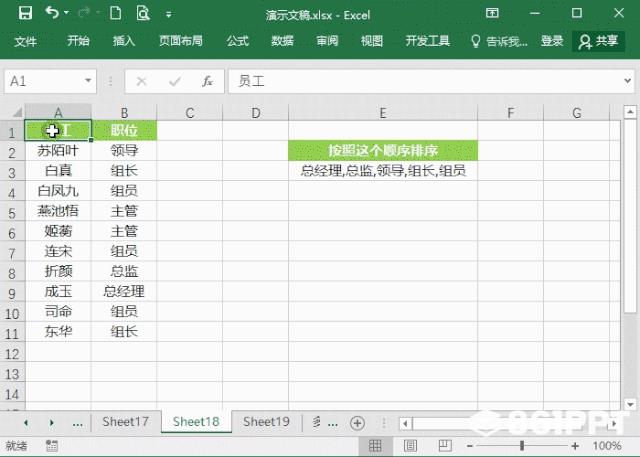Create a new blank workbook icon

116,13
